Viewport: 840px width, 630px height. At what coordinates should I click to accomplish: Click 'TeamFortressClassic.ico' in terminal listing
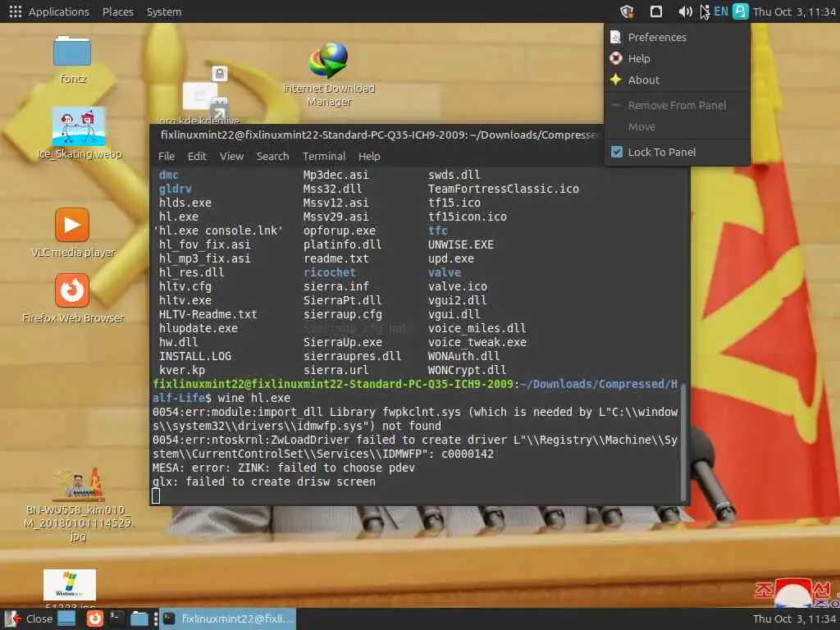tap(503, 189)
